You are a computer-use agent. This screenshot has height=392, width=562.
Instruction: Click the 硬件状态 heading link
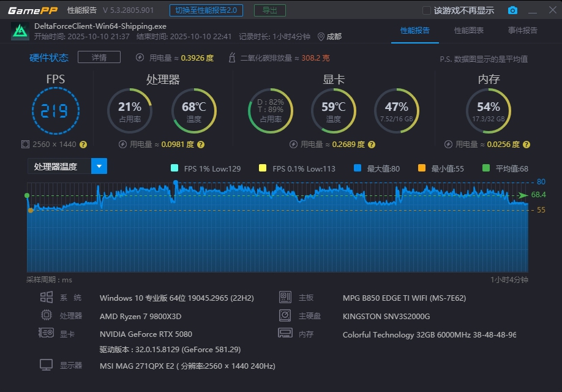[49, 58]
